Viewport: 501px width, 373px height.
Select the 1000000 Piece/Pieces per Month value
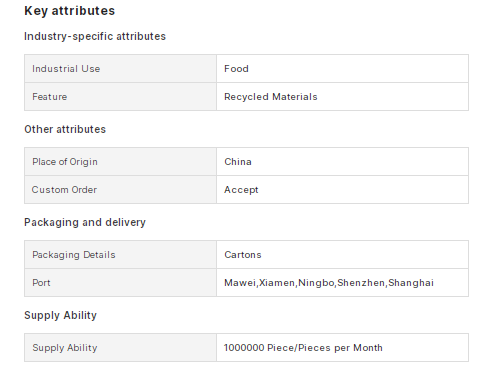click(x=303, y=348)
